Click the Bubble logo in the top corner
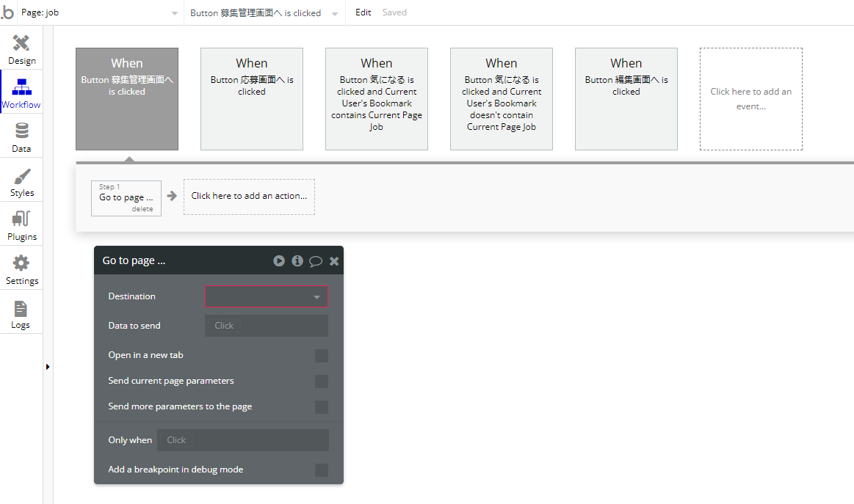854x504 pixels. pyautogui.click(x=7, y=12)
